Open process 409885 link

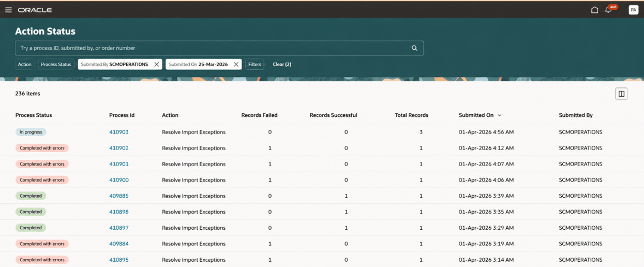click(119, 196)
